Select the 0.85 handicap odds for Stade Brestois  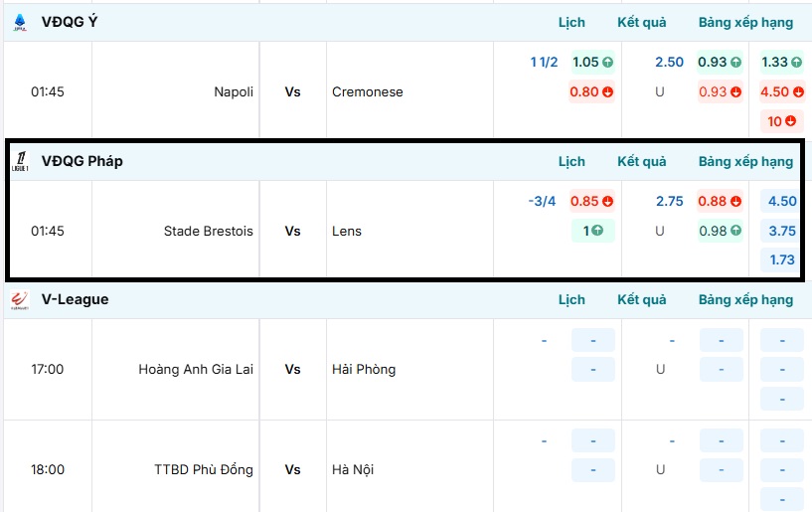pos(592,201)
